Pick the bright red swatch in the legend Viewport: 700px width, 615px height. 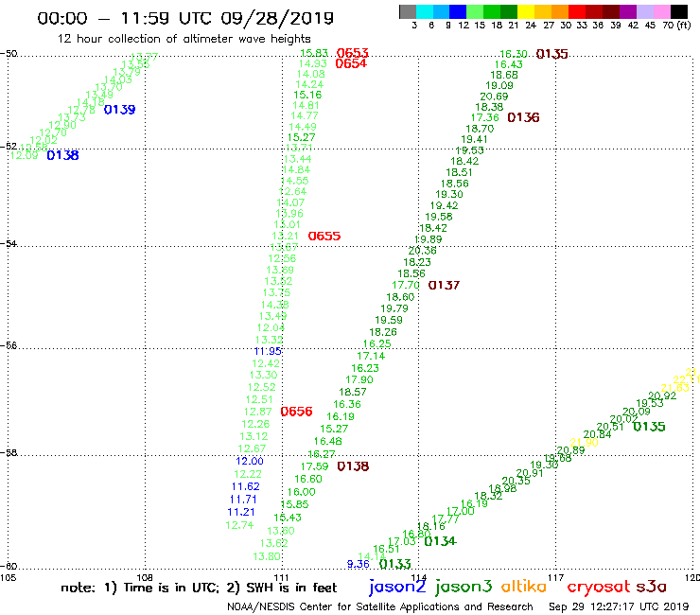click(576, 11)
